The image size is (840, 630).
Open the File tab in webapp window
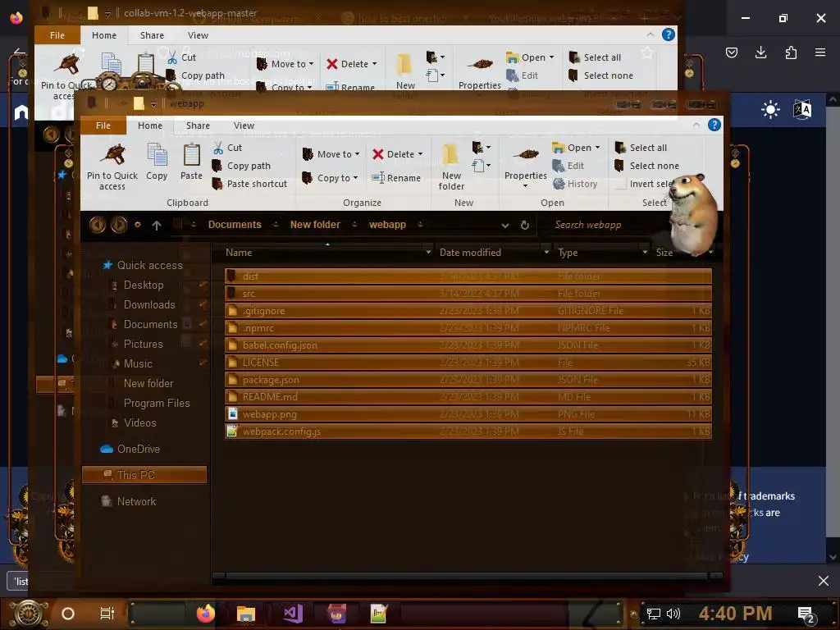point(103,126)
